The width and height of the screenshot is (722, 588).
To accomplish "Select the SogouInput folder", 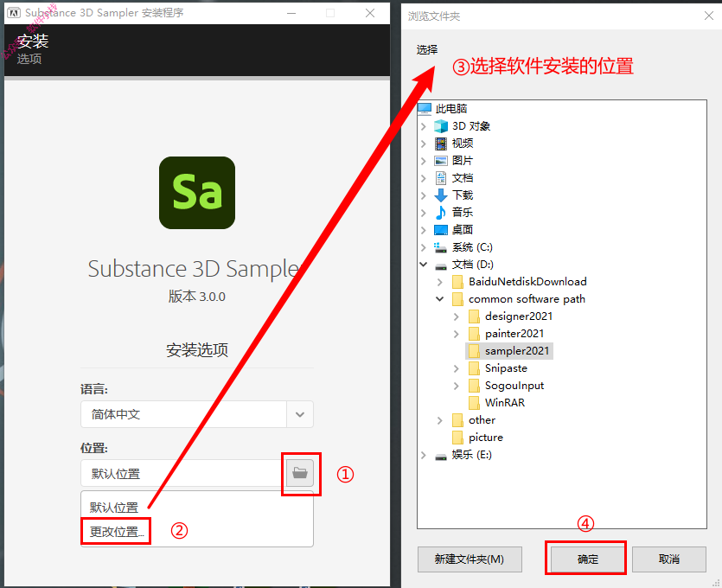I will [x=514, y=386].
